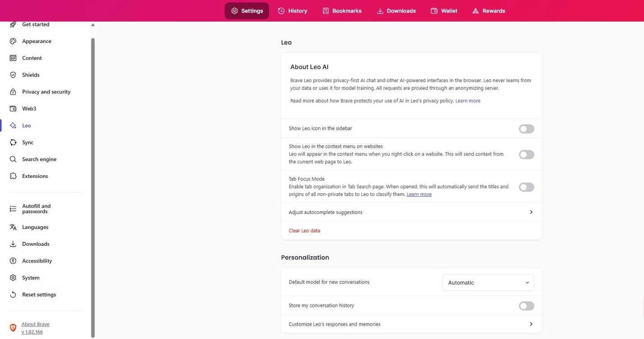The image size is (644, 339).
Task: Open the Default model dropdown
Action: pyautogui.click(x=488, y=282)
